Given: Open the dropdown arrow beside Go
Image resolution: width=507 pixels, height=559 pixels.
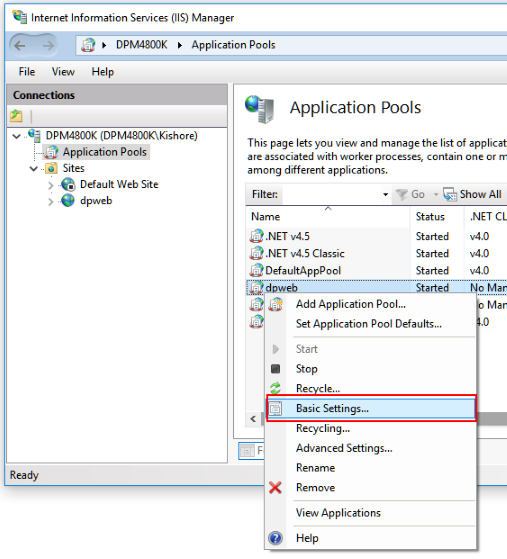Looking at the screenshot, I should [436, 194].
